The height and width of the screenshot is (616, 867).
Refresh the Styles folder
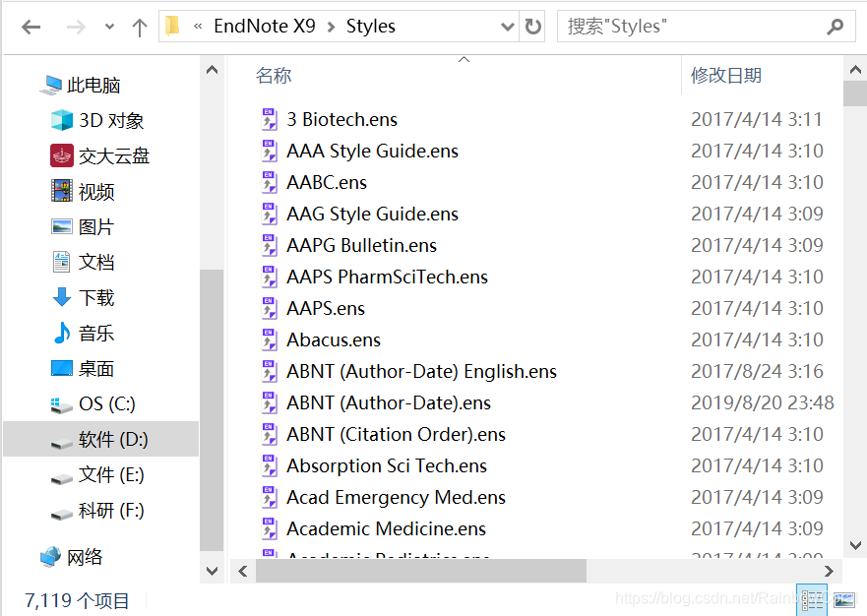[x=533, y=26]
